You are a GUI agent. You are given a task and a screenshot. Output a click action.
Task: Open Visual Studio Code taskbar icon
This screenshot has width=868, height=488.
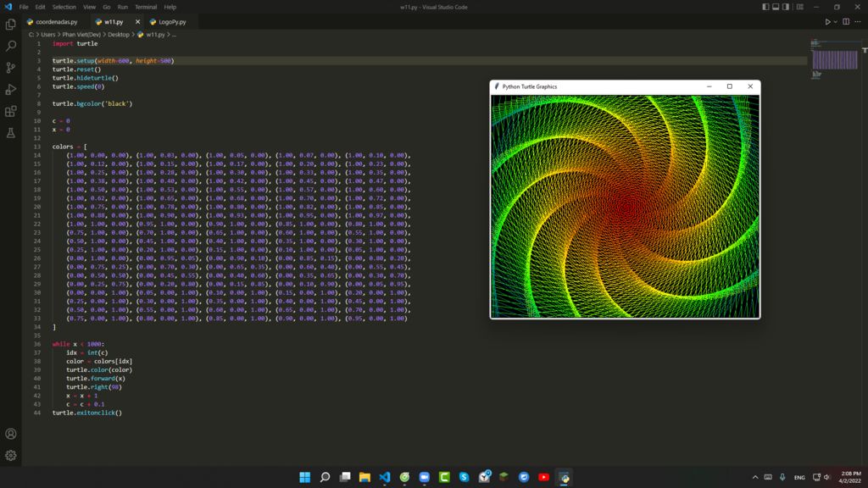tap(384, 477)
